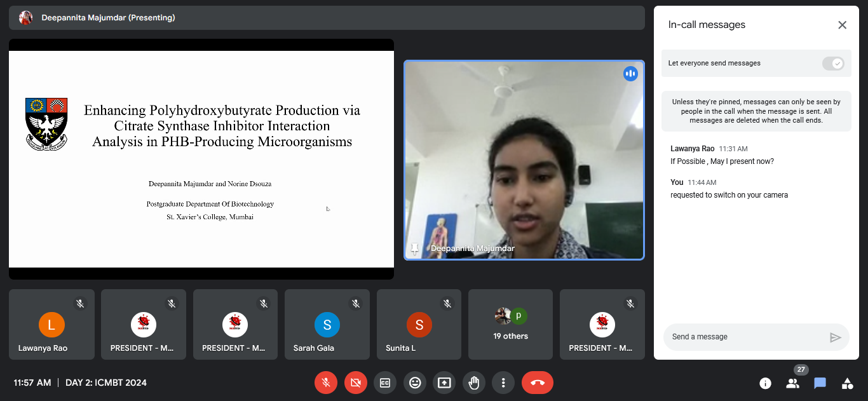Expand the '19 others' participants tile
Image resolution: width=868 pixels, height=401 pixels.
[511, 325]
